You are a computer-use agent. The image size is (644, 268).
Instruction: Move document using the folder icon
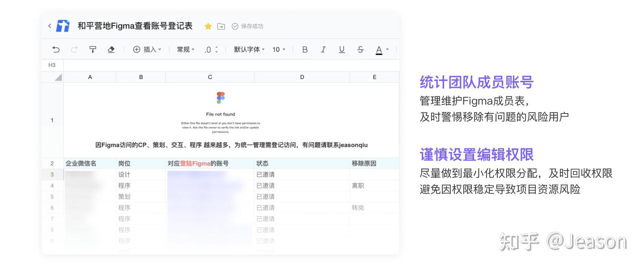pos(221,26)
